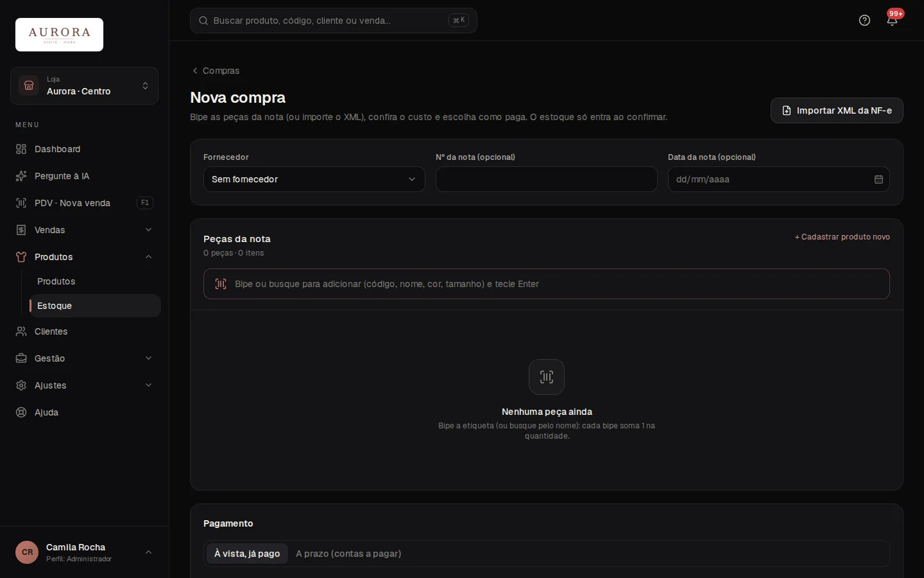Screen dimensions: 924x578
Task: Click the CR user avatar
Action: tap(27, 552)
